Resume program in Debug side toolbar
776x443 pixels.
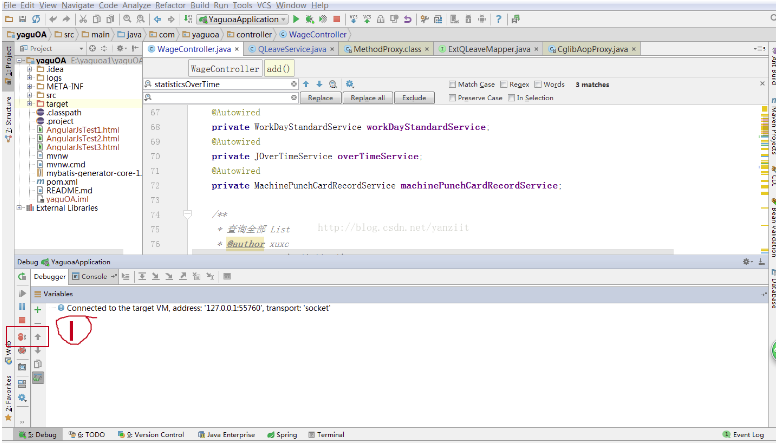(x=22, y=294)
